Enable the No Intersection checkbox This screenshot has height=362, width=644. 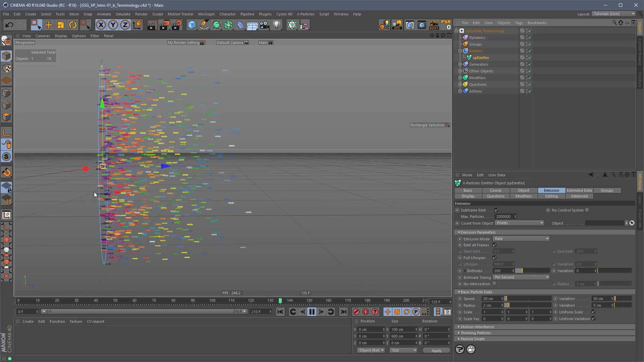click(494, 284)
